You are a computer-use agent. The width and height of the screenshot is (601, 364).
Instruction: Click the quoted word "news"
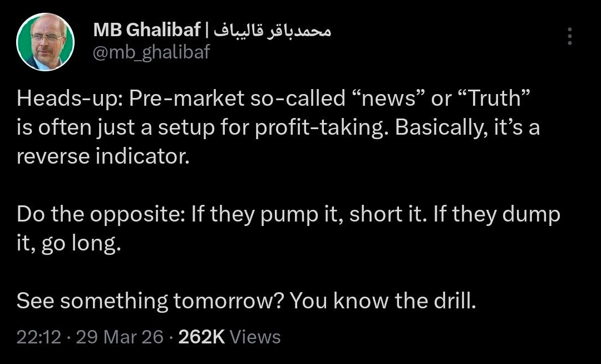(395, 99)
